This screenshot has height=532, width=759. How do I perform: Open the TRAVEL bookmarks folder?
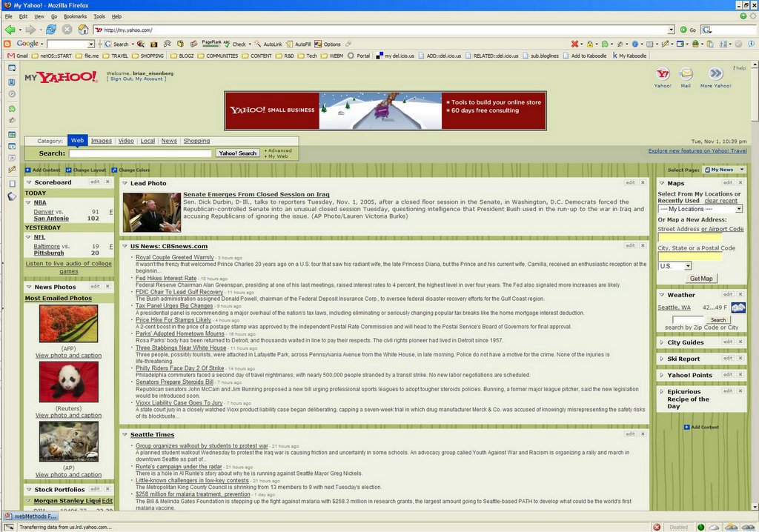pos(116,56)
